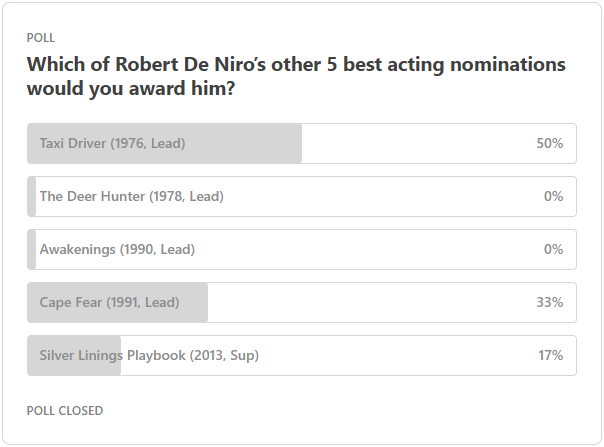Click the poll question about Robert De Niro
This screenshot has width=604, height=447.
(296, 76)
